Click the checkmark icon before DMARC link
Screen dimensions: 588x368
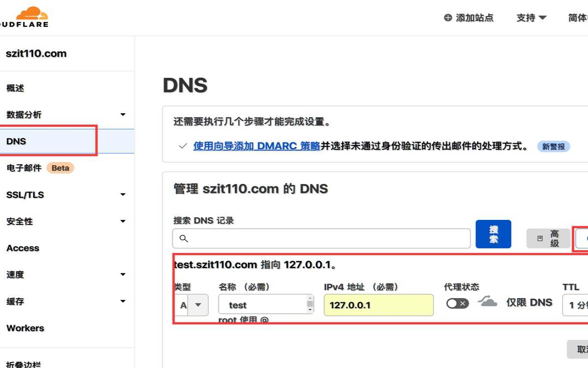[183, 146]
